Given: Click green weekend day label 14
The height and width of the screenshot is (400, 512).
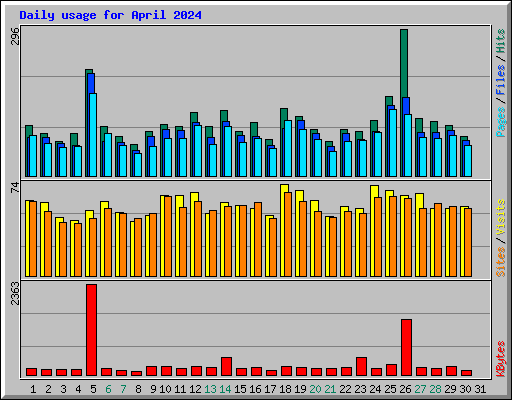Looking at the screenshot, I should (225, 389).
